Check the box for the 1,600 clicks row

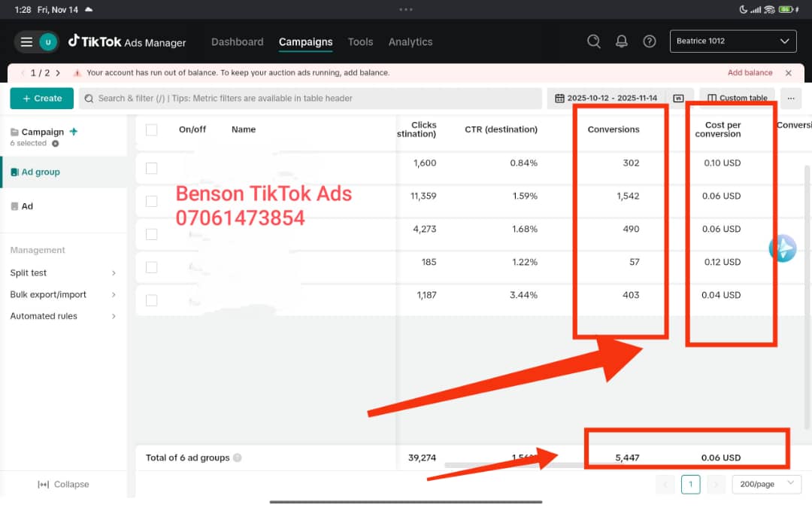click(x=152, y=168)
